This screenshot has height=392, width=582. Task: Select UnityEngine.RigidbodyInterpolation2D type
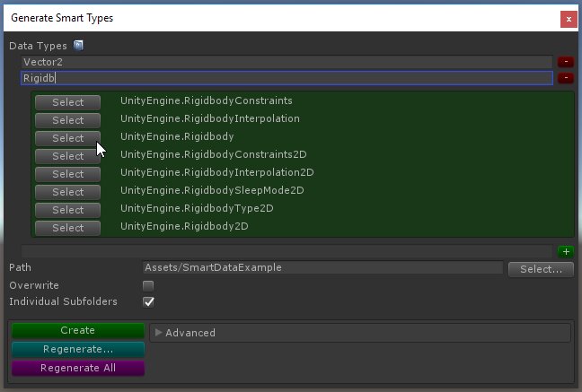click(68, 174)
